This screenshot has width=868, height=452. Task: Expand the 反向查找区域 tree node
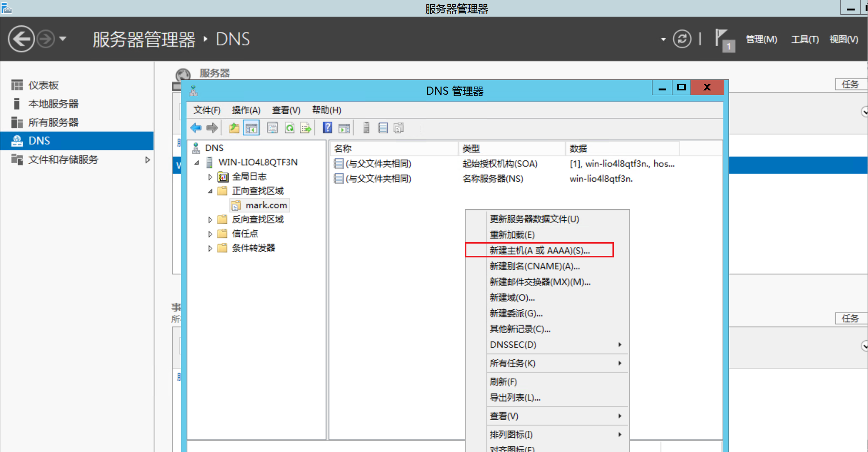[x=210, y=220]
